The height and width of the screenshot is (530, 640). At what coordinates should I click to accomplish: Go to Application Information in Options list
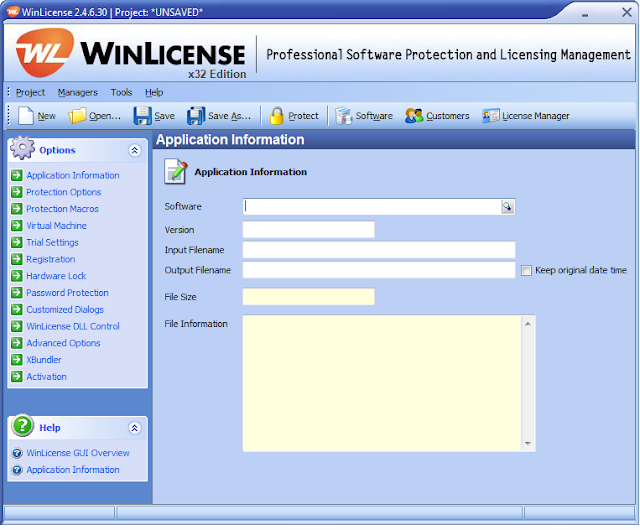[x=73, y=175]
